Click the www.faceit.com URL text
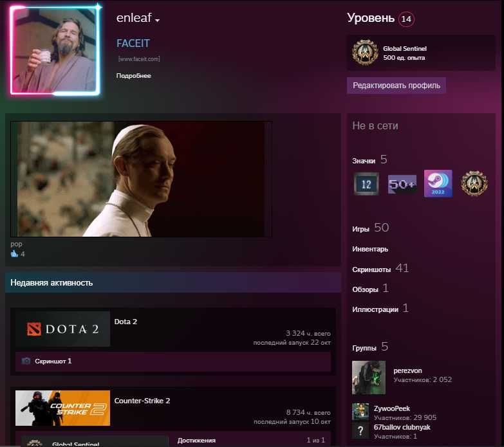504x447 pixels. tap(139, 59)
